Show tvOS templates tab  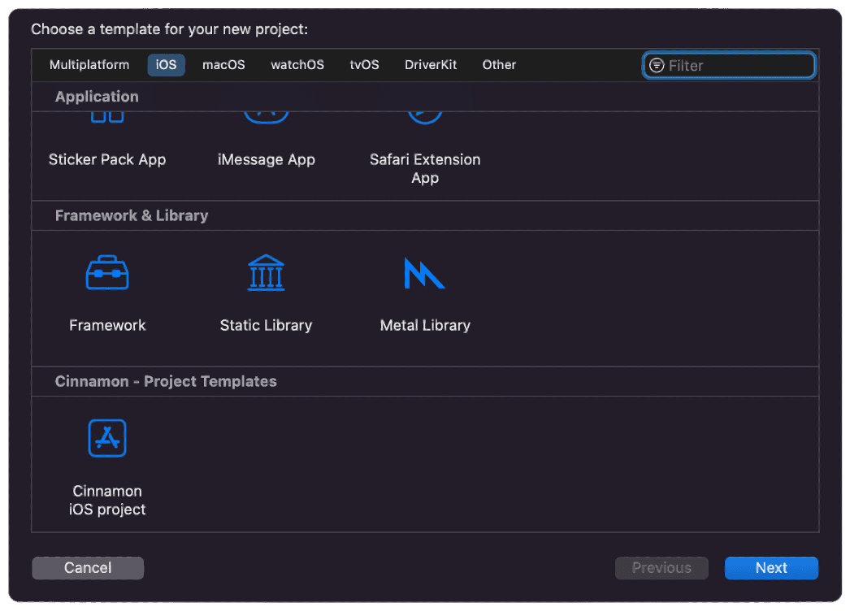pos(364,65)
